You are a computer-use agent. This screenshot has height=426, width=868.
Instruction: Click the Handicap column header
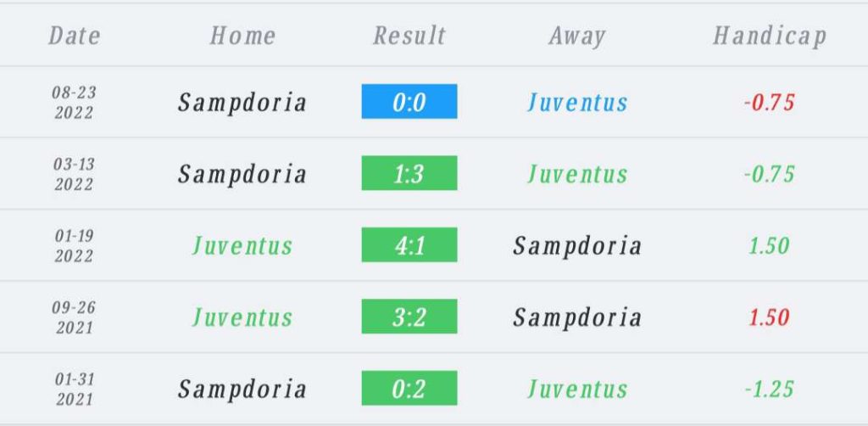[x=770, y=37]
